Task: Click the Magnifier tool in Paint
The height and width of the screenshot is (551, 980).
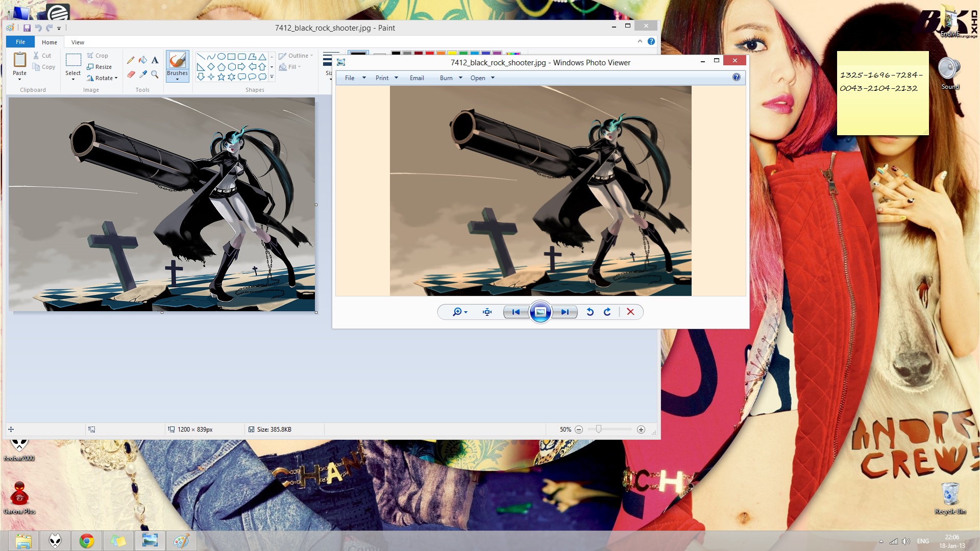Action: pos(155,74)
